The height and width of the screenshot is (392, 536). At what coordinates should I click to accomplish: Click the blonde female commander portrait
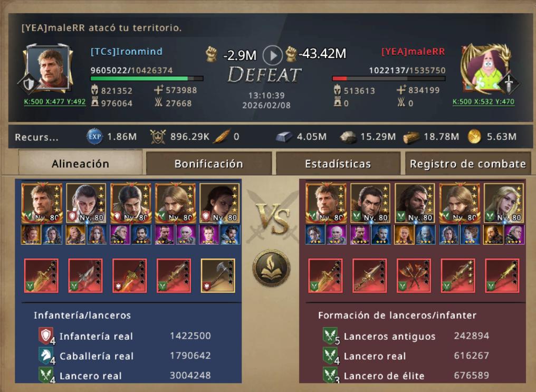click(x=503, y=203)
